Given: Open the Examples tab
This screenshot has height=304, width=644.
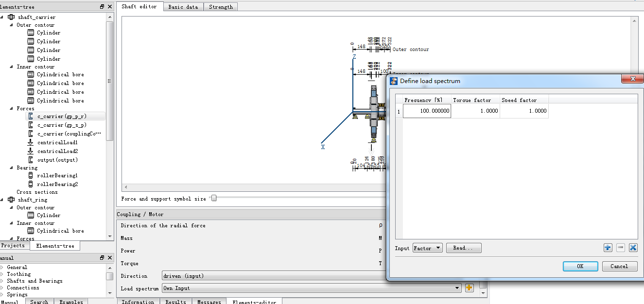Looking at the screenshot, I should (x=71, y=302).
